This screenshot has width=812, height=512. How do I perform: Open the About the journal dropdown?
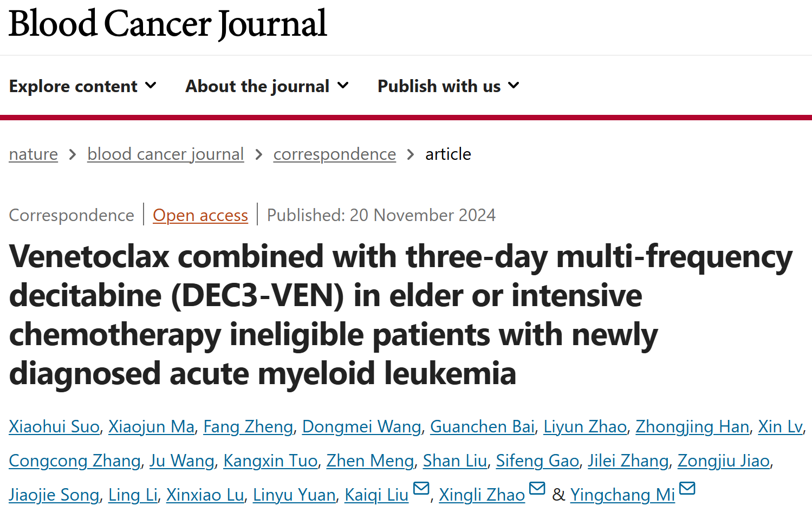pyautogui.click(x=267, y=86)
